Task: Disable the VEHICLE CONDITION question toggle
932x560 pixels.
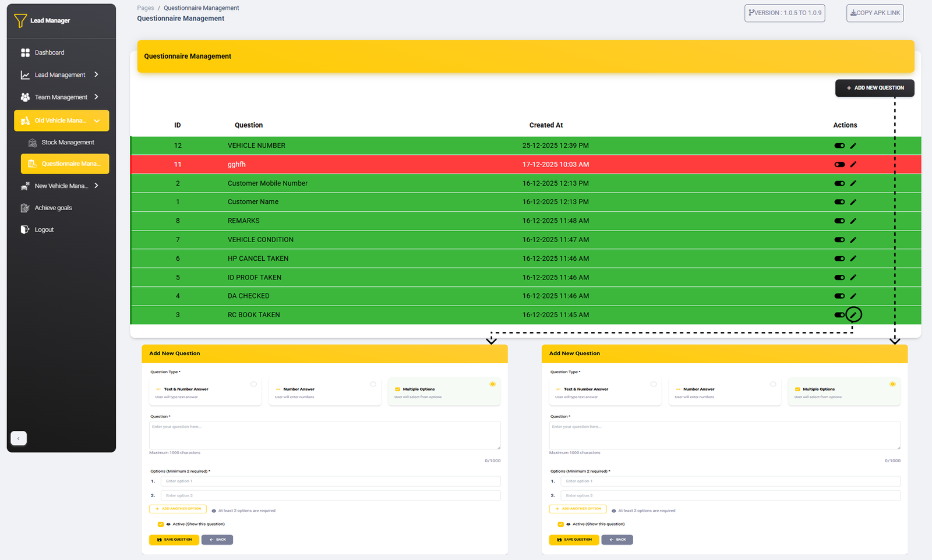Action: [839, 240]
